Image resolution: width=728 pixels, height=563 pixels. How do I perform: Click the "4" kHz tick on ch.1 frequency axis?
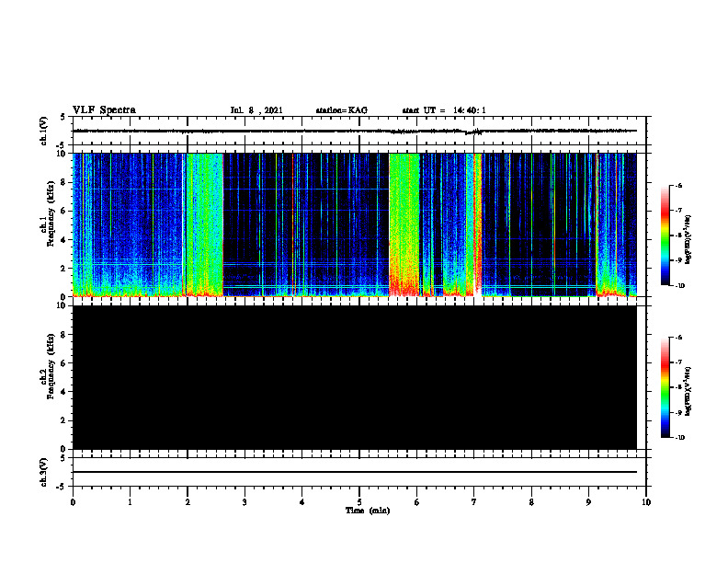pyautogui.click(x=63, y=240)
